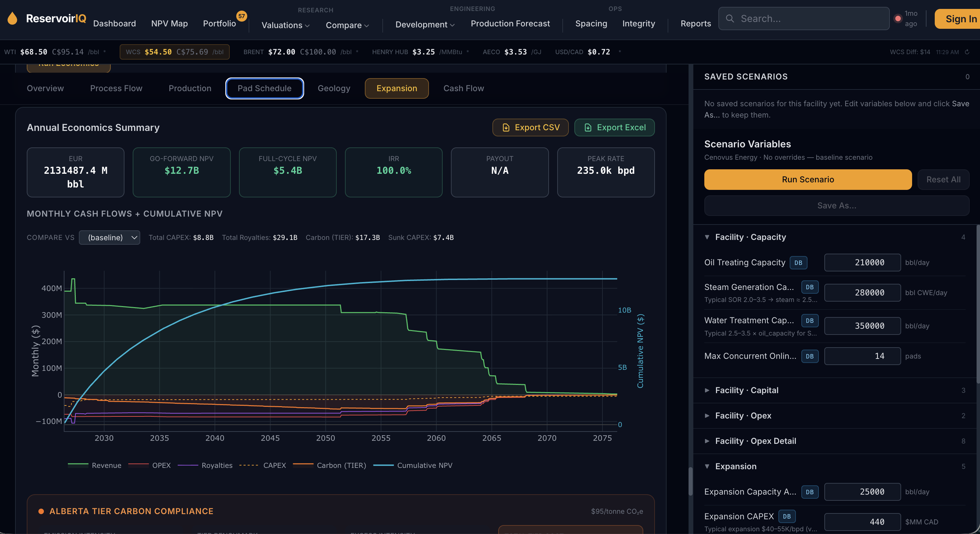Click the main content vertical scrollbar thumb
The image size is (980, 534).
click(691, 481)
